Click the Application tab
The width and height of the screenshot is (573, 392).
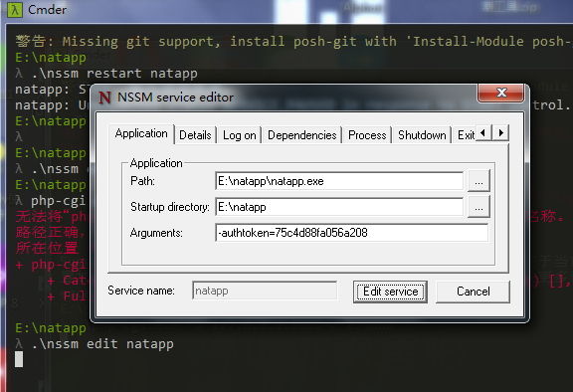tap(141, 133)
